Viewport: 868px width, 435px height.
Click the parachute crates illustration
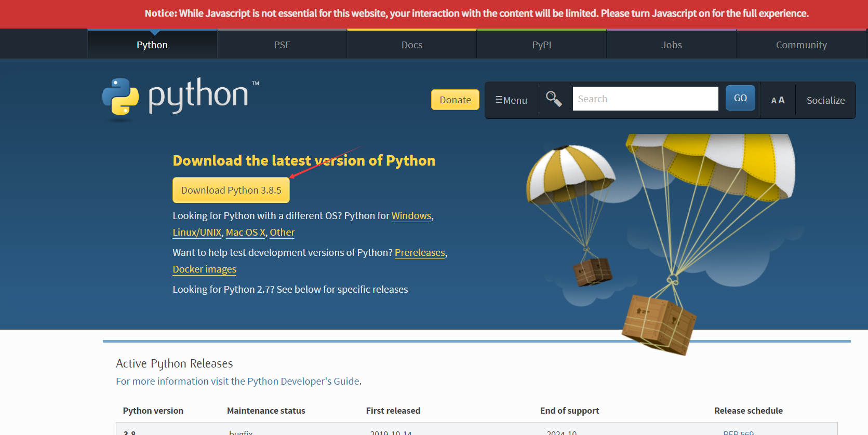coord(660,244)
